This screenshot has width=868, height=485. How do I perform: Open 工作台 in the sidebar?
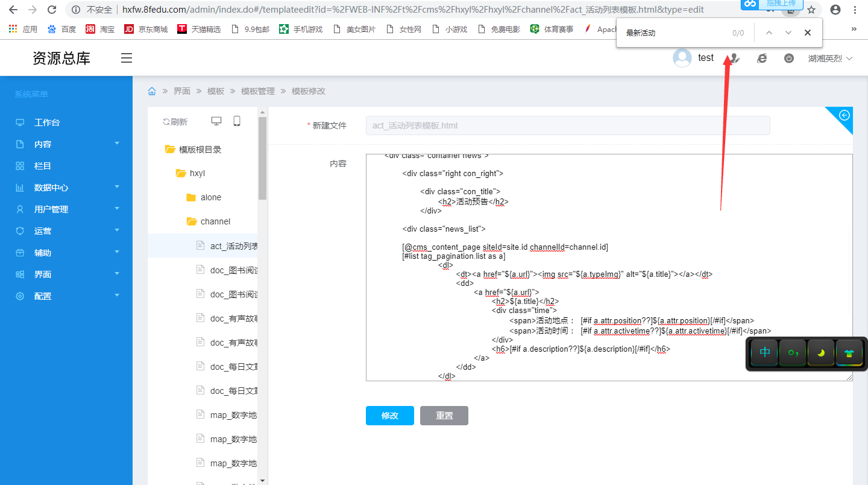[x=47, y=122]
